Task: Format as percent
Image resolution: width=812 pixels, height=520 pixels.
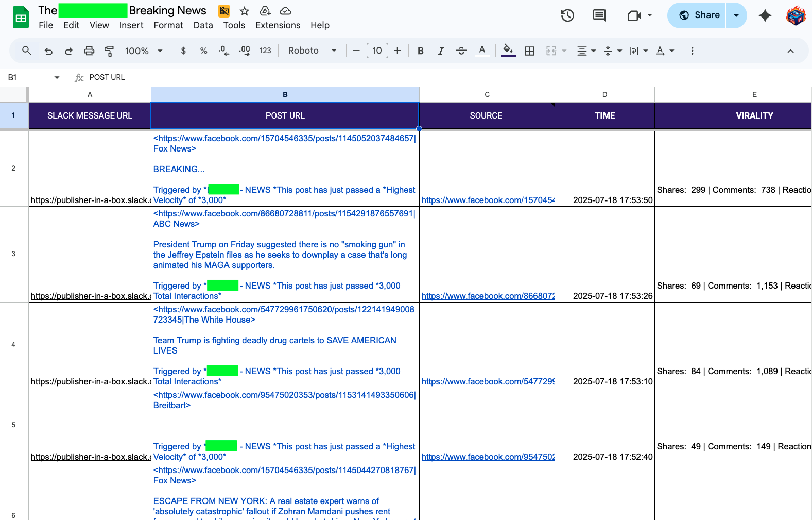Action: click(x=204, y=51)
